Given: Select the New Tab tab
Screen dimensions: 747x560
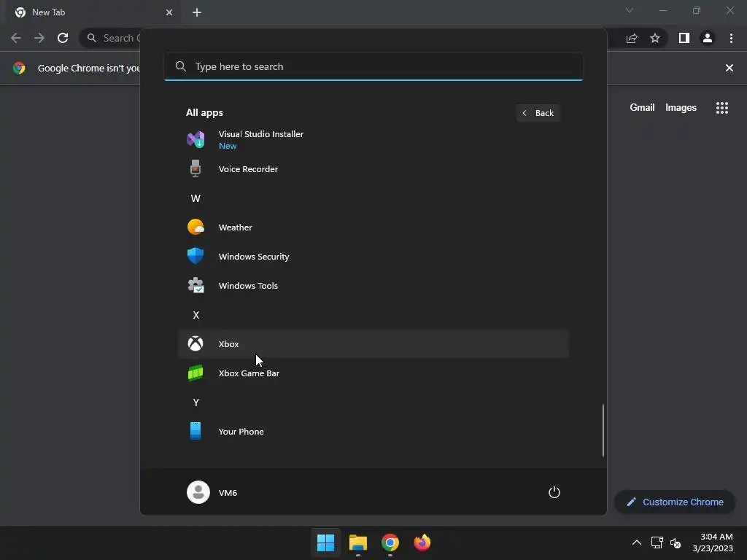Looking at the screenshot, I should [x=93, y=12].
